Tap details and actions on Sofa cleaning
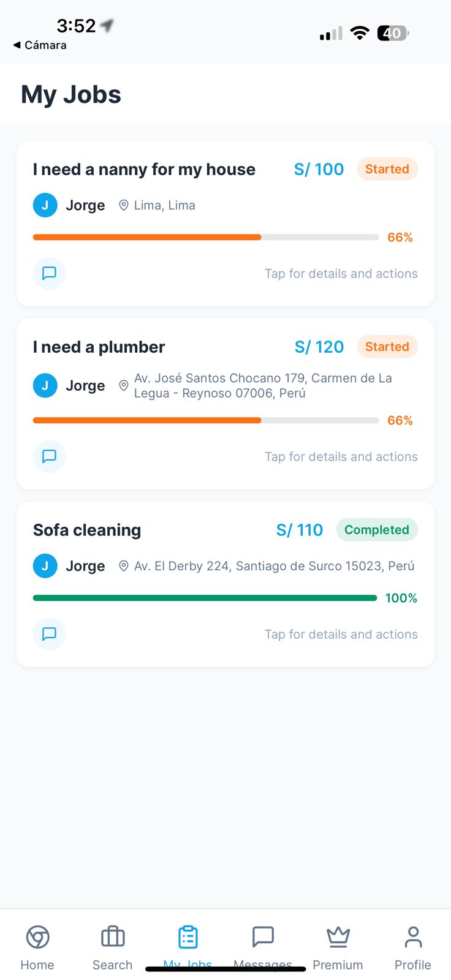Viewport: 451px width, 980px height. [x=341, y=635]
